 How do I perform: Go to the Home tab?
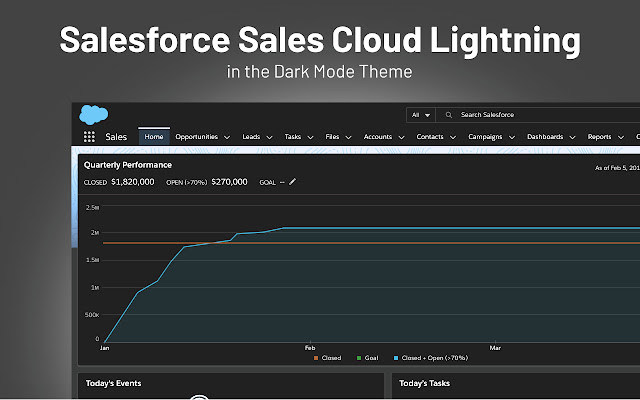(153, 137)
